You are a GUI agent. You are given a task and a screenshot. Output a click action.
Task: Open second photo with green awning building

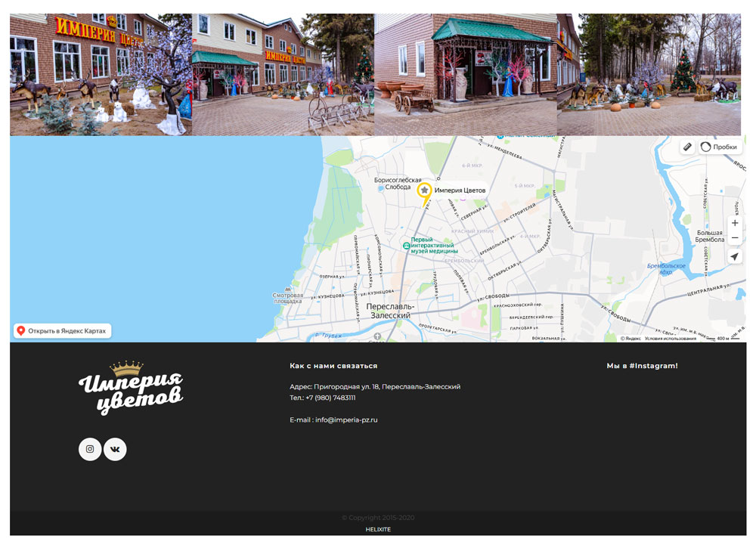[283, 74]
